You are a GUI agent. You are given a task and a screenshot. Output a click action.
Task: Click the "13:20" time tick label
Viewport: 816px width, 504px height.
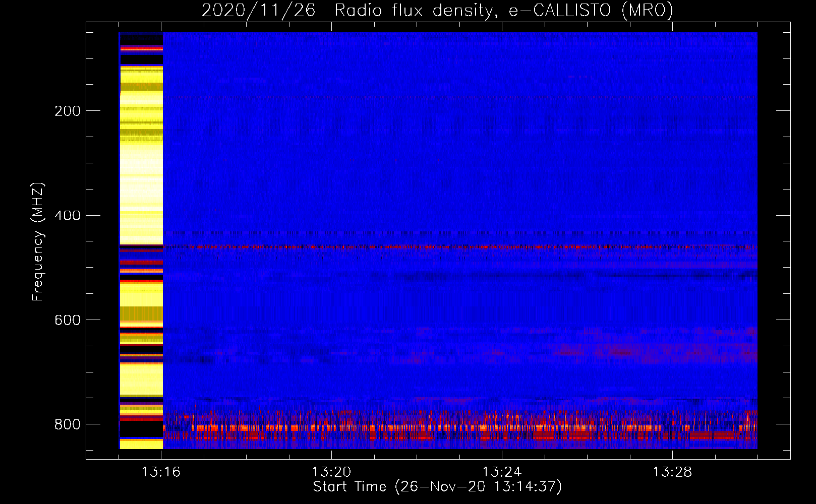click(x=331, y=472)
